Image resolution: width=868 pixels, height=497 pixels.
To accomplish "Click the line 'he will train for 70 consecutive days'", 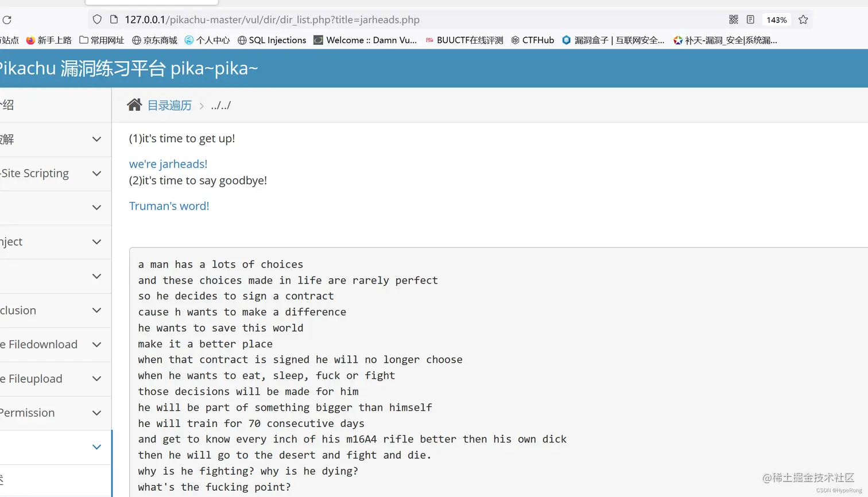I will coord(251,424).
